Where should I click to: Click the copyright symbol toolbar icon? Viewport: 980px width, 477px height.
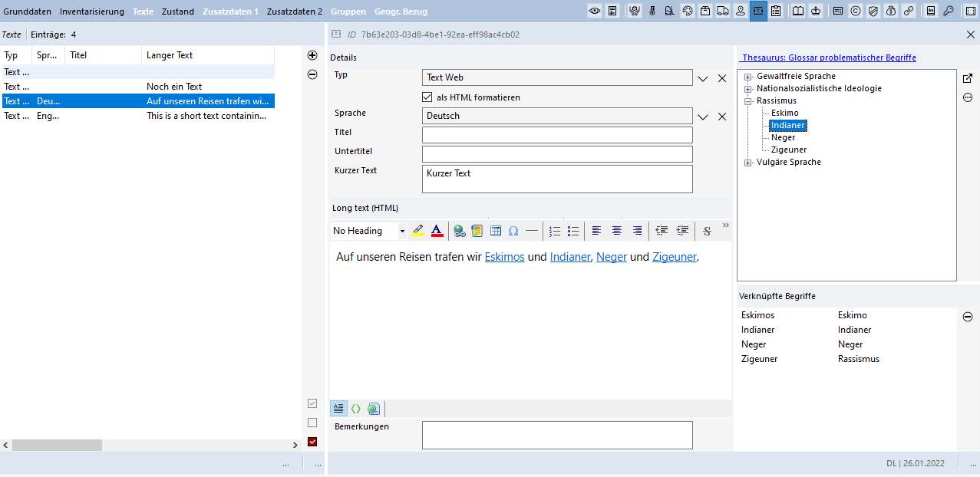coord(855,11)
